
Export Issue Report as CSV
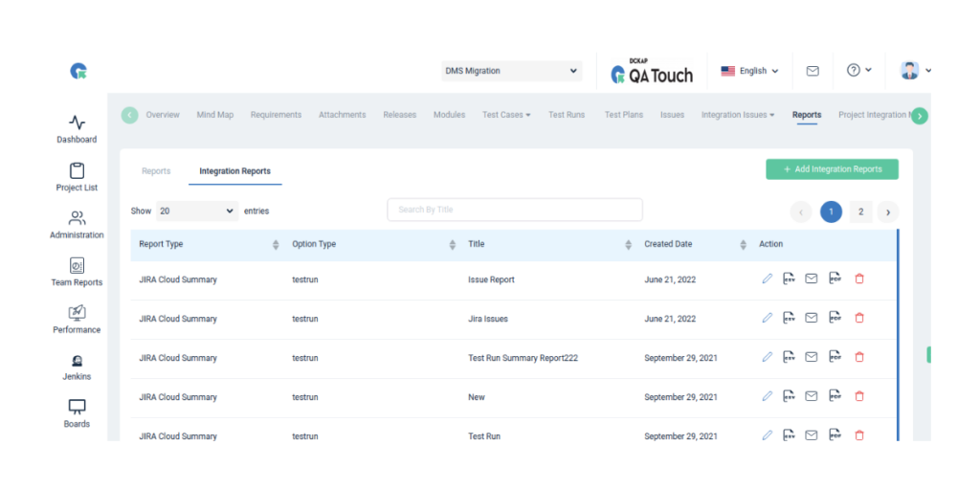tap(790, 278)
